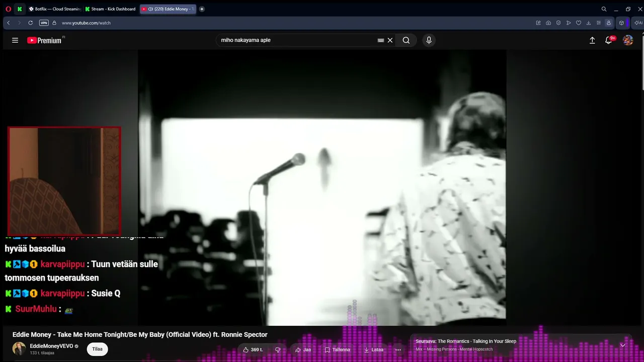Take a snapshot with camera icon
This screenshot has width=644, height=362.
pos(548,23)
